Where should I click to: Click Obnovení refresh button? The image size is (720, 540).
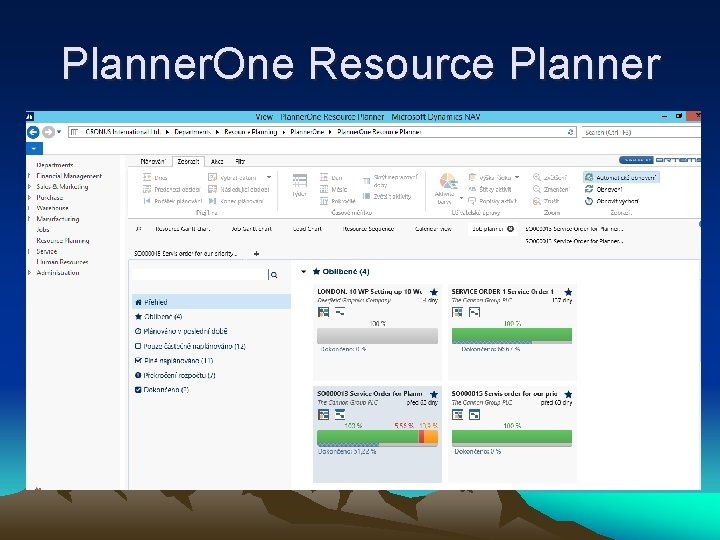pyautogui.click(x=603, y=189)
